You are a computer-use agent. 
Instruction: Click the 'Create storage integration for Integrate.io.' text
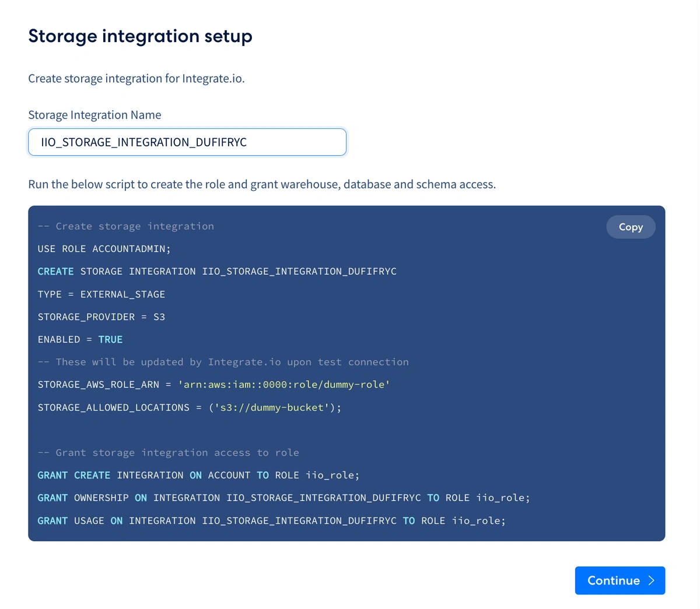coord(136,79)
